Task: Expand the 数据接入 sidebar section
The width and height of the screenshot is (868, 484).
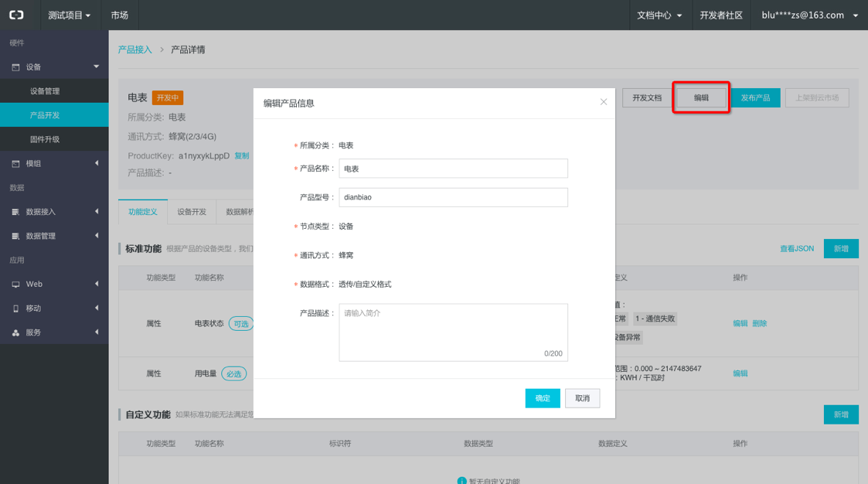Action: (97, 212)
